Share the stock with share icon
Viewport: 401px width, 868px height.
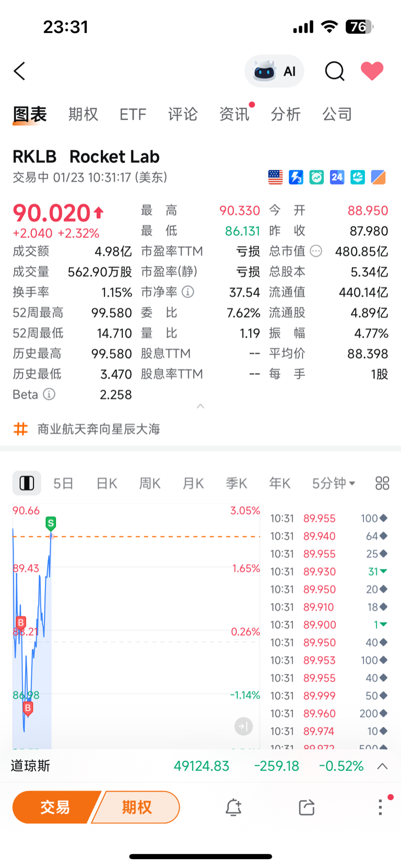pyautogui.click(x=306, y=807)
